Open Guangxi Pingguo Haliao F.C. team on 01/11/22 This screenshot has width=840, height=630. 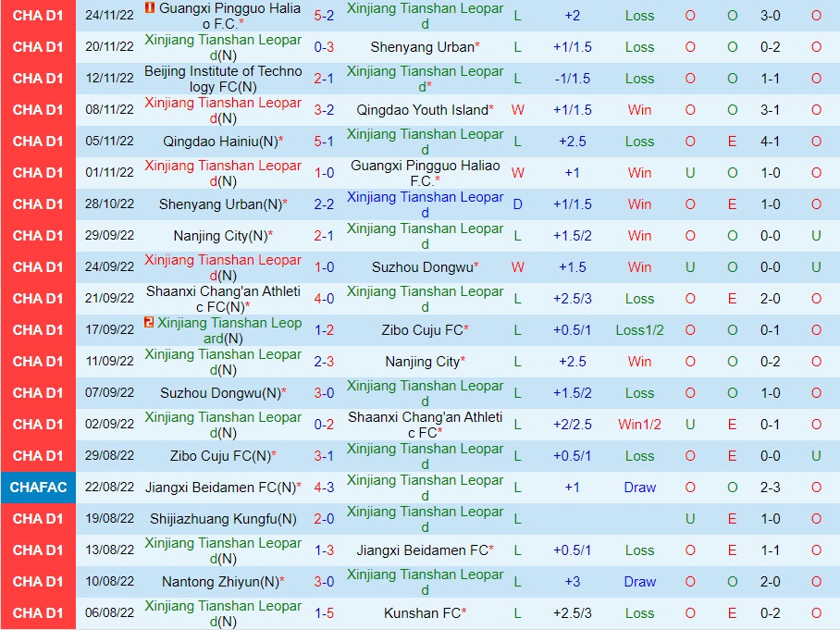pos(425,173)
